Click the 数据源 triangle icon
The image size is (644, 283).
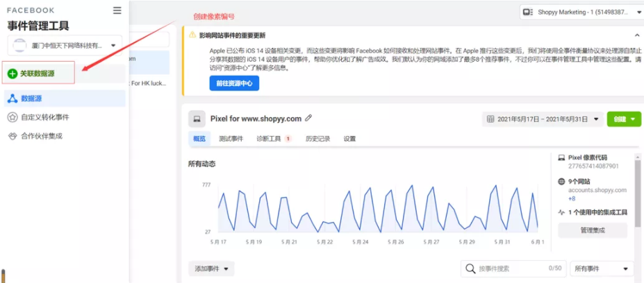coord(13,98)
